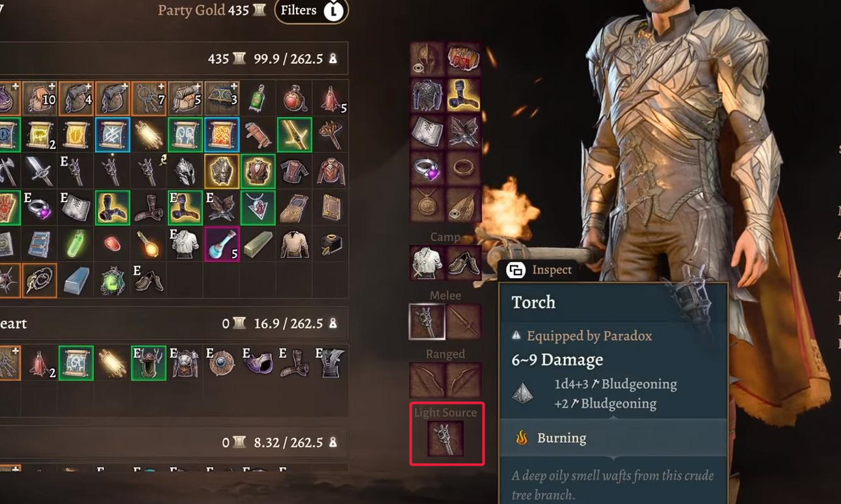Select the amulet medallion equipment slot

[427, 204]
